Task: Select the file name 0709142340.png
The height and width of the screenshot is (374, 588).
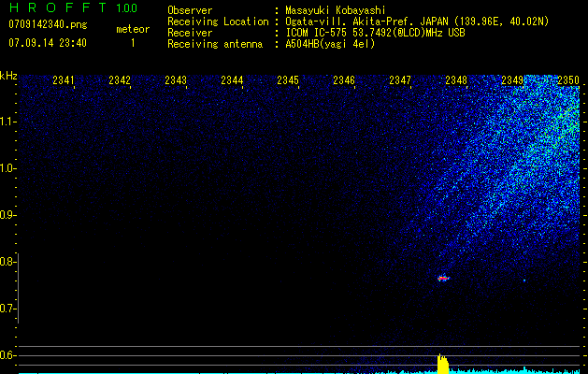Action: (48, 24)
